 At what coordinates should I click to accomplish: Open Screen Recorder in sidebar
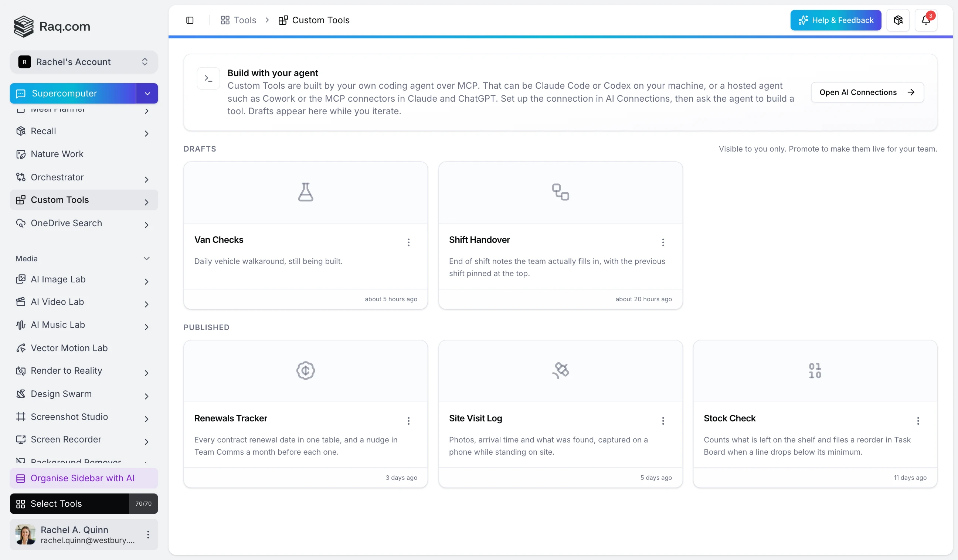pos(84,439)
